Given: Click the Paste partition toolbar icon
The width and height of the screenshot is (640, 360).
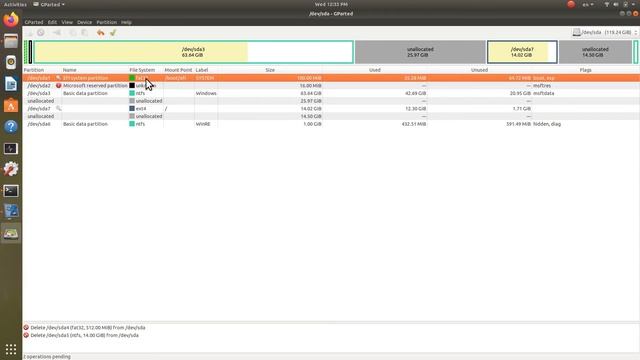Looking at the screenshot, I should coord(85,33).
